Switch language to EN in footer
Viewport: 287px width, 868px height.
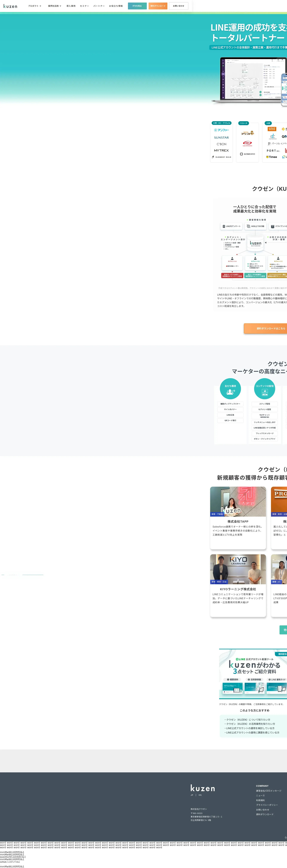(200, 795)
